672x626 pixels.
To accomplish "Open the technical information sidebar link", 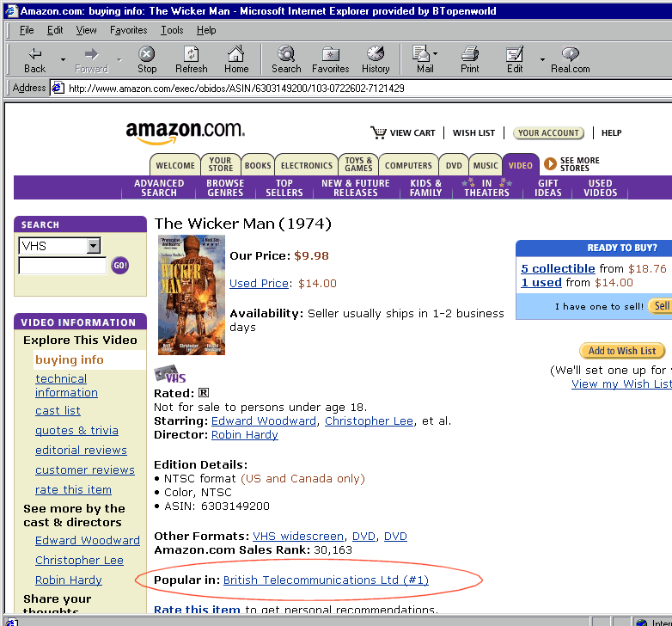I will 66,385.
